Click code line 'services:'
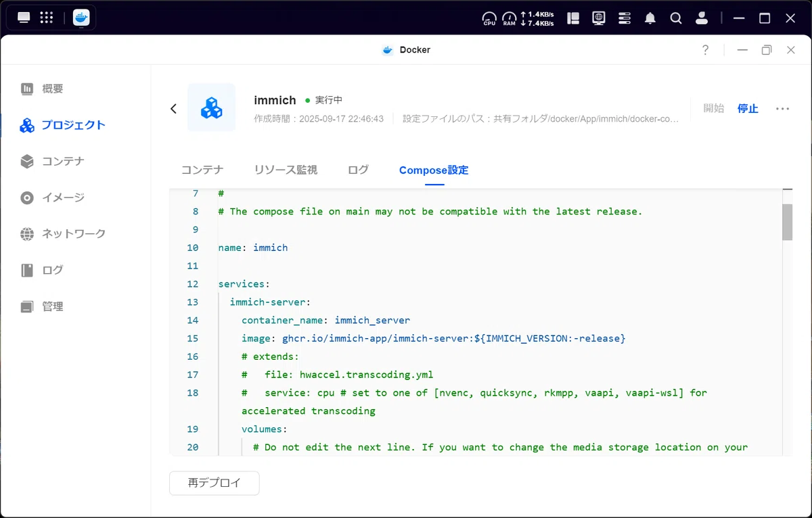812x518 pixels. pyautogui.click(x=244, y=284)
